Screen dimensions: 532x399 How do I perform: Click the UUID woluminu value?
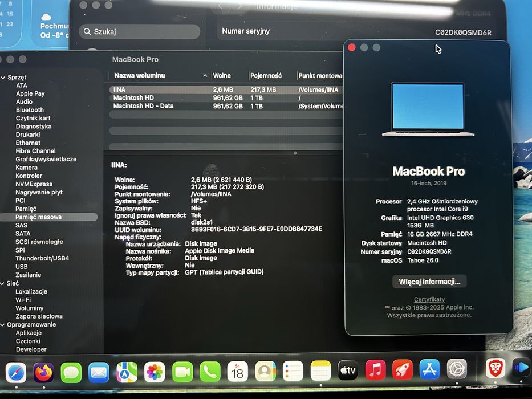coord(257,229)
